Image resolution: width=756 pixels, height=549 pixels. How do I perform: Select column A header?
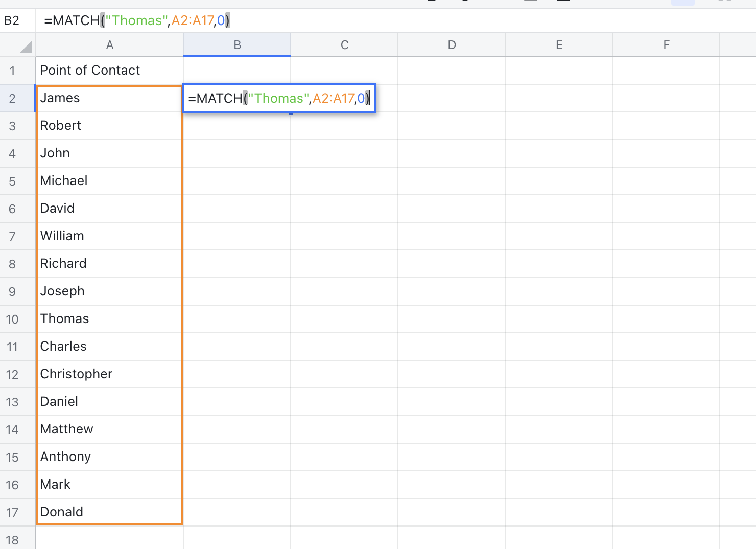point(109,45)
